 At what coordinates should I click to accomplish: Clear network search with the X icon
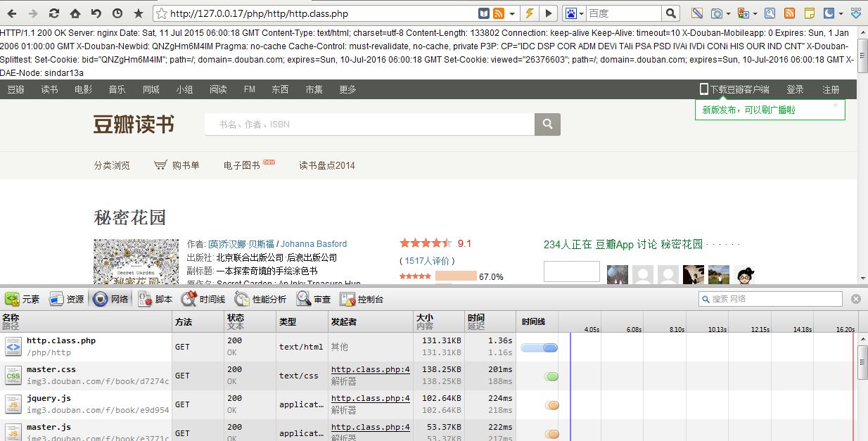[x=856, y=299]
